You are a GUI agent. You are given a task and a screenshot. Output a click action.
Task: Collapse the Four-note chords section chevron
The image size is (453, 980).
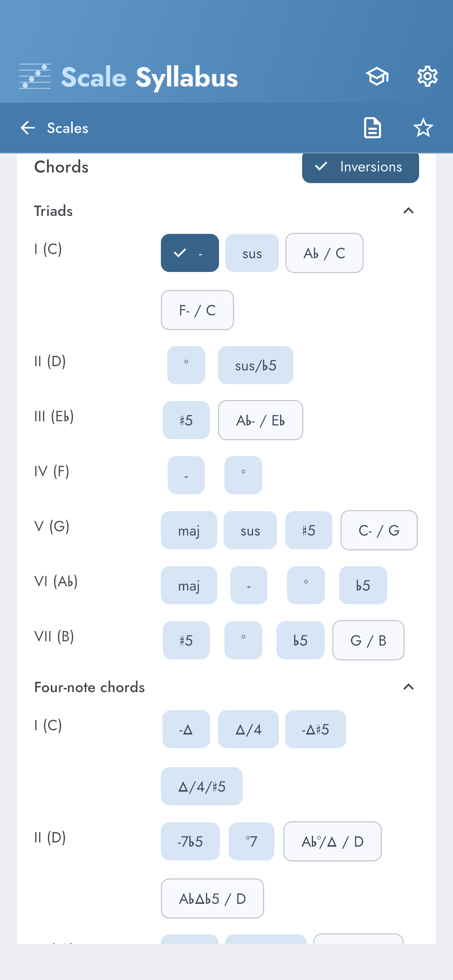click(x=408, y=687)
